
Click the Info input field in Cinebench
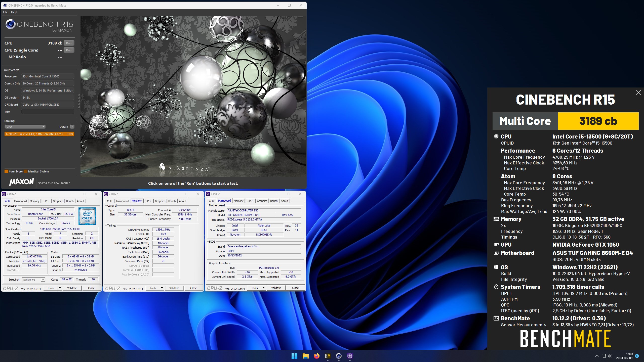click(x=48, y=112)
